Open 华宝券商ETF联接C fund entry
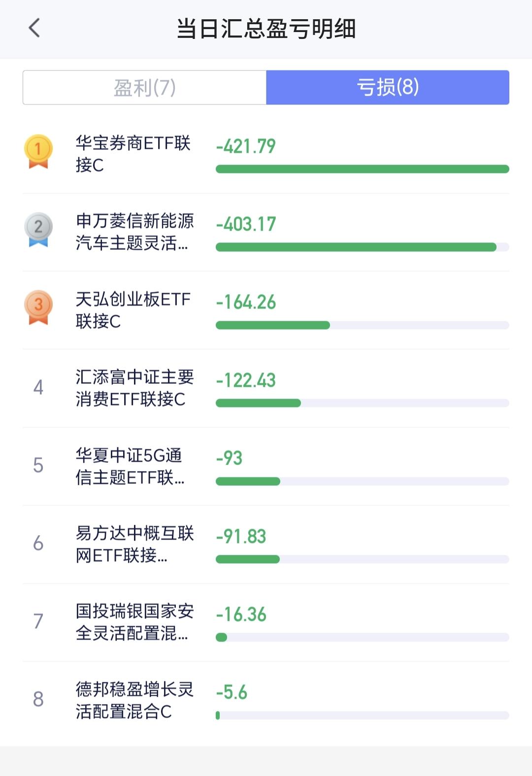Screen dimensions: 532x776 [266, 154]
